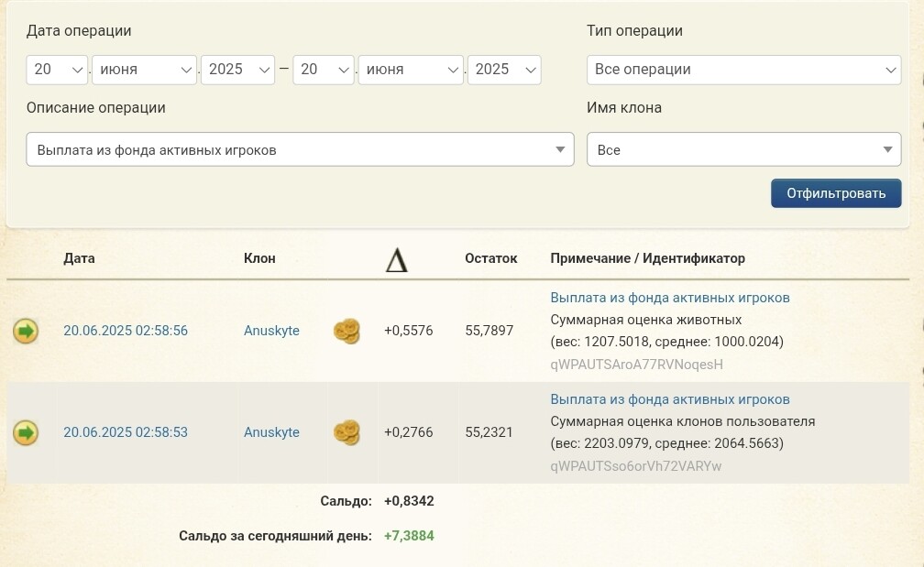Click gold coins icon in 02:58:56 row
The width and height of the screenshot is (924, 567).
coord(346,332)
